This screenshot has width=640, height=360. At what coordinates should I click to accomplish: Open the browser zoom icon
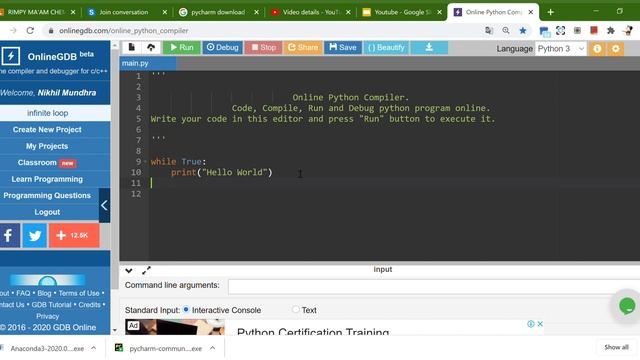[x=506, y=31]
